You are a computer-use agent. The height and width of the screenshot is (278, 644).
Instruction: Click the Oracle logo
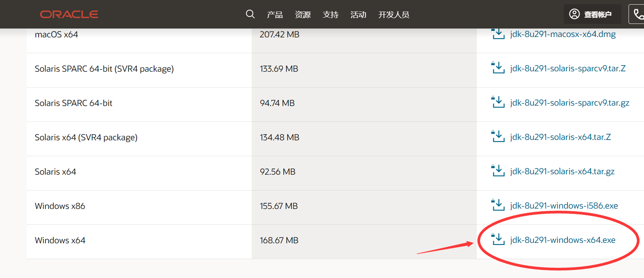(69, 14)
